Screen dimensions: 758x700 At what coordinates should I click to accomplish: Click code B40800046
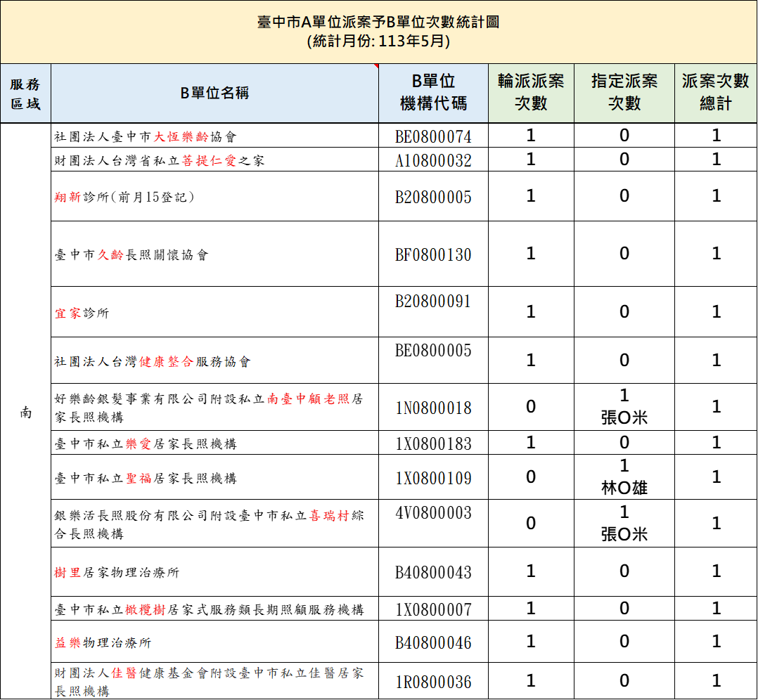click(x=434, y=642)
